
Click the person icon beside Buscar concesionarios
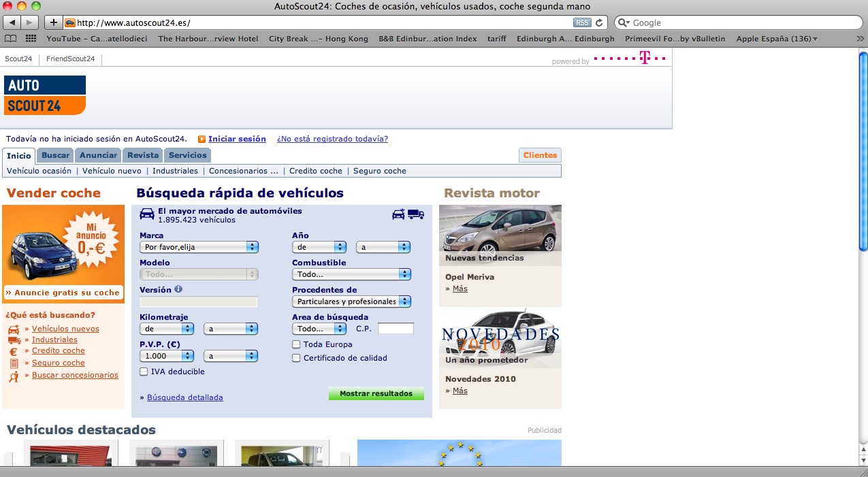[14, 376]
